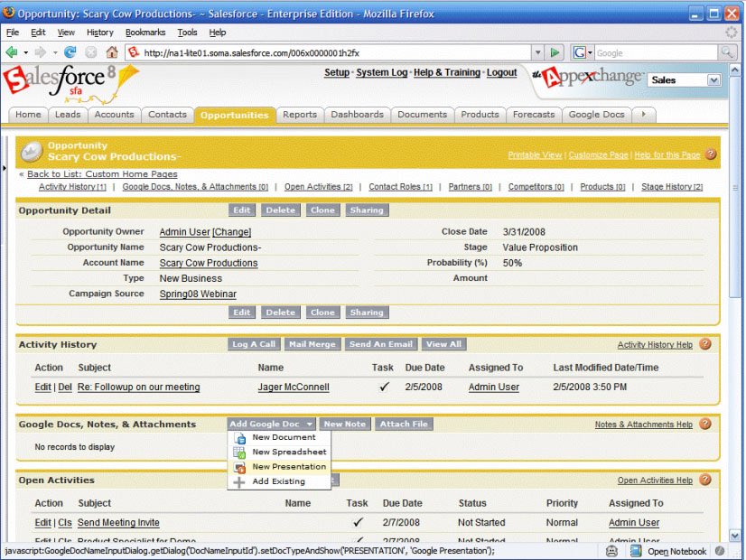Open the Activity History help question icon
Image resolution: width=746 pixels, height=560 pixels.
pyautogui.click(x=705, y=344)
